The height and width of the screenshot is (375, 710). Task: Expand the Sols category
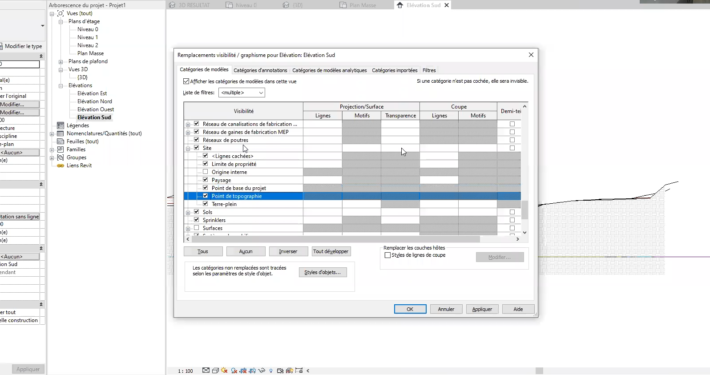coord(188,212)
